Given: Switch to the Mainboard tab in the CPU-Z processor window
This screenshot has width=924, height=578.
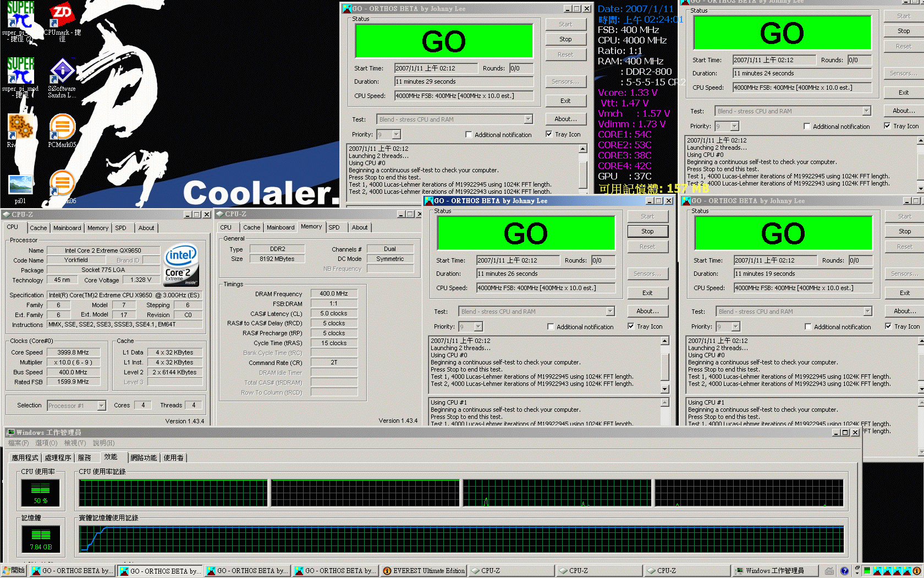Looking at the screenshot, I should pyautogui.click(x=67, y=228).
